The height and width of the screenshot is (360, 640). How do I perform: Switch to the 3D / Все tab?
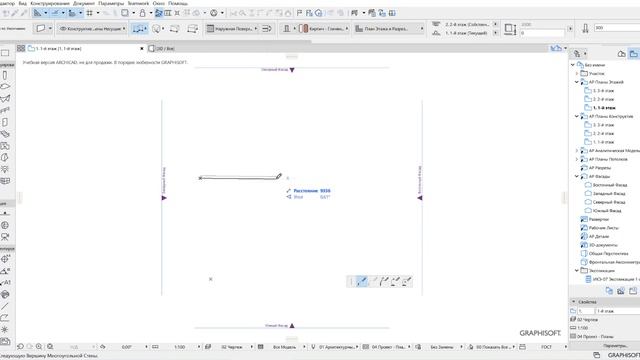pyautogui.click(x=162, y=49)
